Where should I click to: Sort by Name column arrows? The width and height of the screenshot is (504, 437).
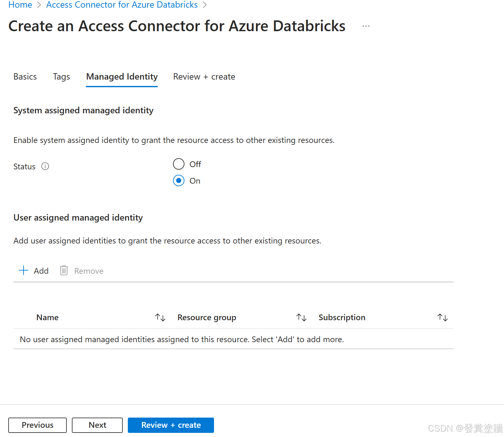coord(160,317)
